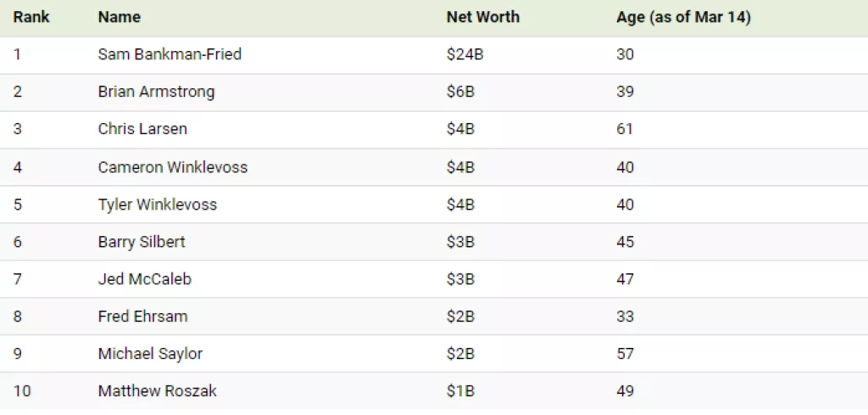Select the Tyler Winklevoss name cell
The image size is (868, 415).
[x=158, y=205]
